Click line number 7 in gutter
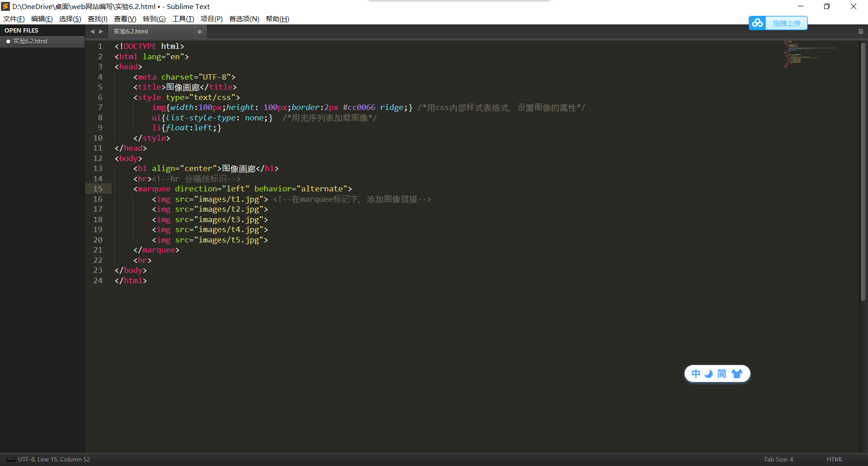 tap(100, 107)
